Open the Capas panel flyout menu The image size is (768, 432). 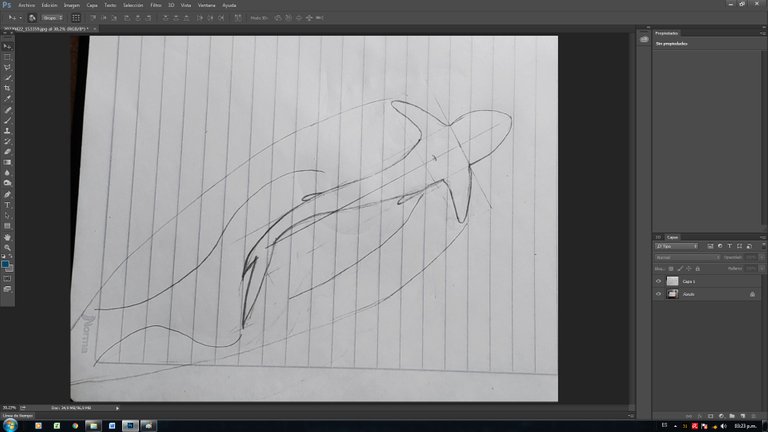click(x=763, y=237)
